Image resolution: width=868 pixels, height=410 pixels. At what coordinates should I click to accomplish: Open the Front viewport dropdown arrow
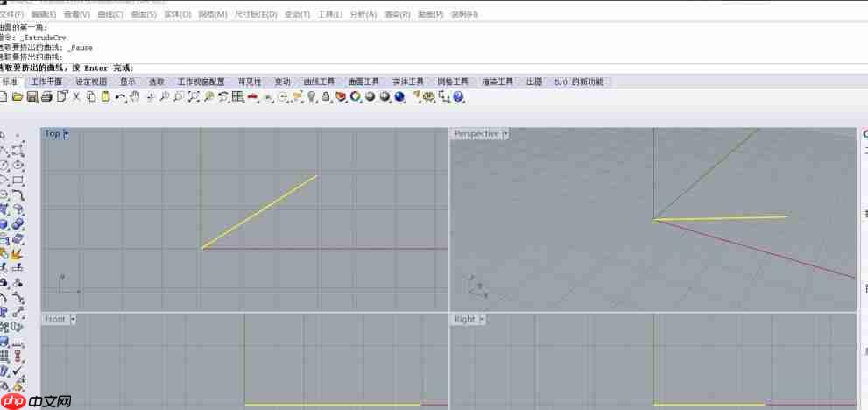coord(73,319)
